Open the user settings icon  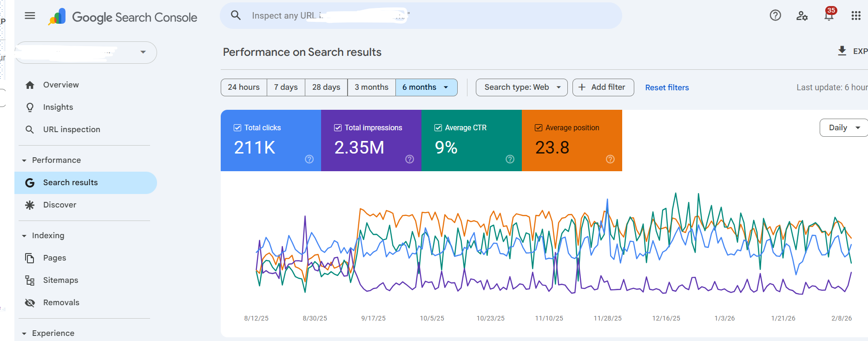tap(802, 16)
